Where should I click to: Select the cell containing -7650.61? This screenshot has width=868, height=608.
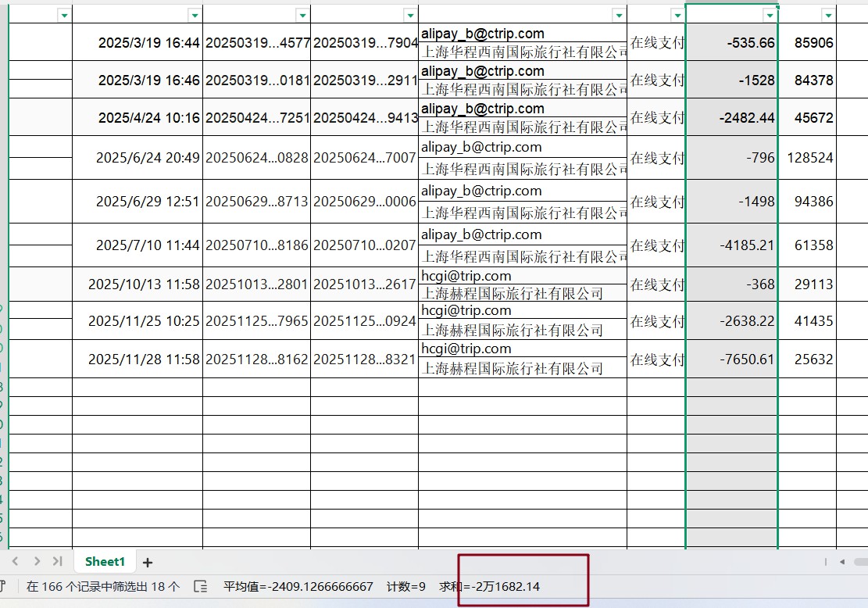pos(731,359)
